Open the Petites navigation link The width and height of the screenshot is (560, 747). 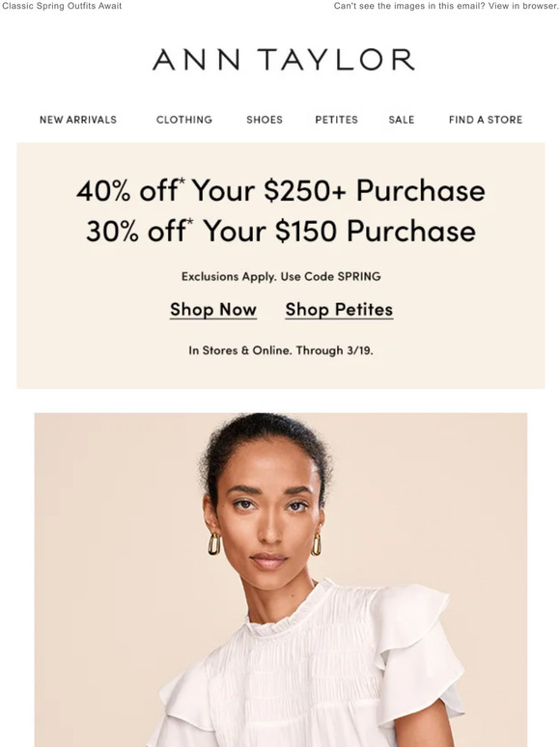coord(336,120)
